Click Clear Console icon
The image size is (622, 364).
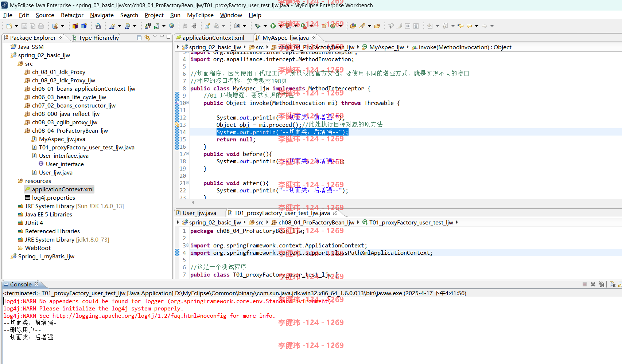click(x=613, y=284)
